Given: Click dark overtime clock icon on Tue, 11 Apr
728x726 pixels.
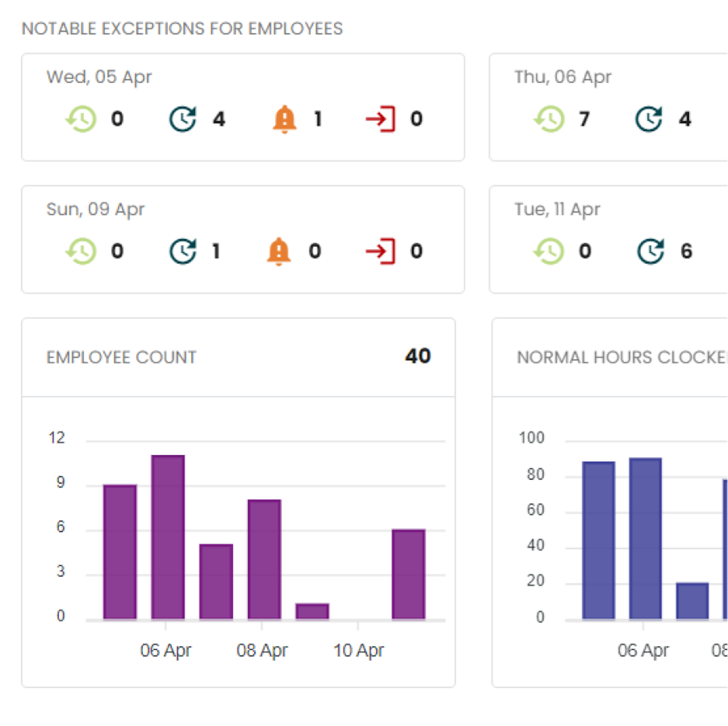Looking at the screenshot, I should (650, 251).
